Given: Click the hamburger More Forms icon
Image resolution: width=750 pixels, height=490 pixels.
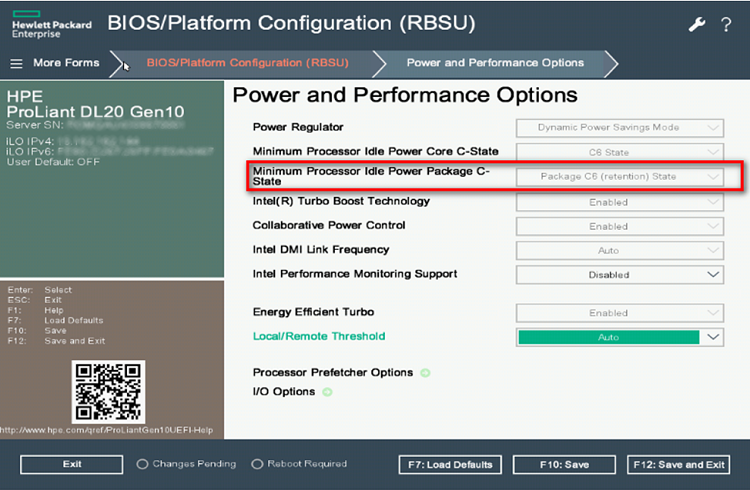Looking at the screenshot, I should tap(16, 63).
